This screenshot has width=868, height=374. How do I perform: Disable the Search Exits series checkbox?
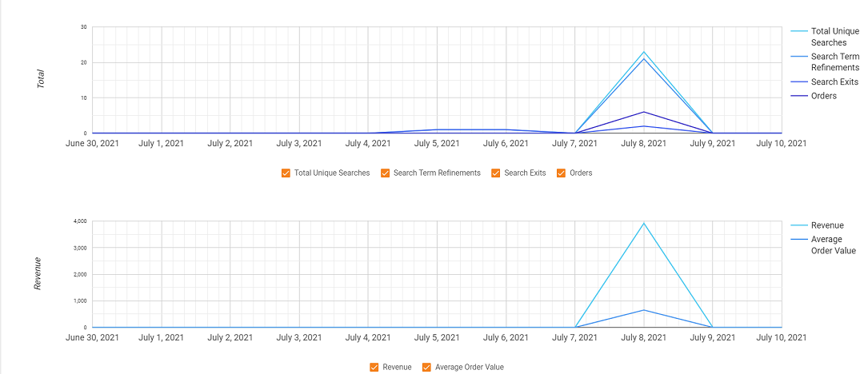click(x=496, y=173)
